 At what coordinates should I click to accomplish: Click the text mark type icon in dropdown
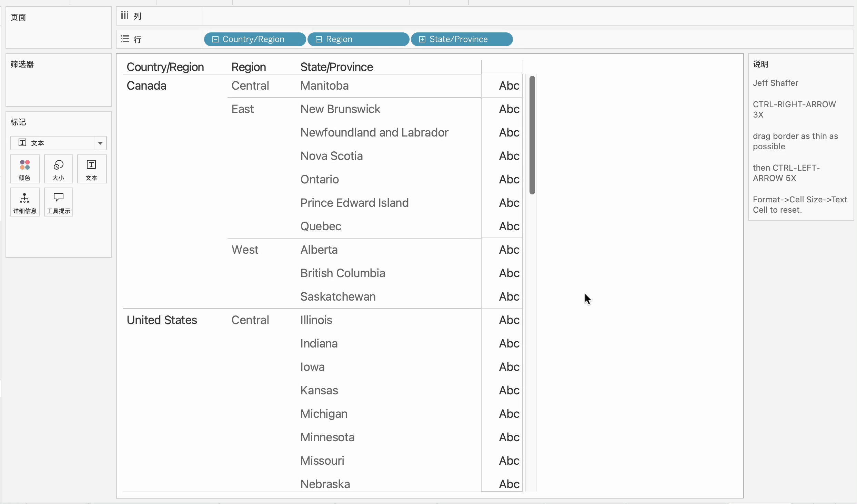point(22,143)
